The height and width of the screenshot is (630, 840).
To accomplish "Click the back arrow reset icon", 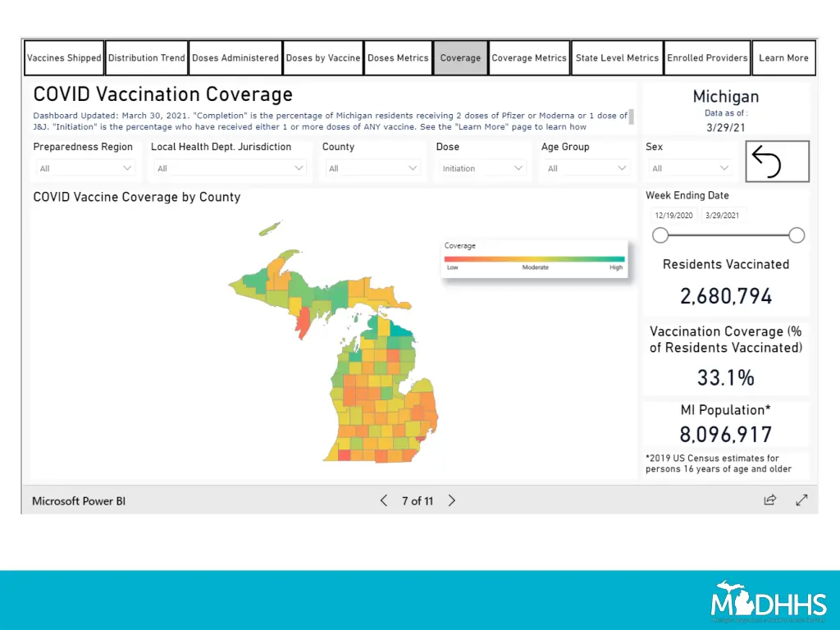I will (x=777, y=161).
